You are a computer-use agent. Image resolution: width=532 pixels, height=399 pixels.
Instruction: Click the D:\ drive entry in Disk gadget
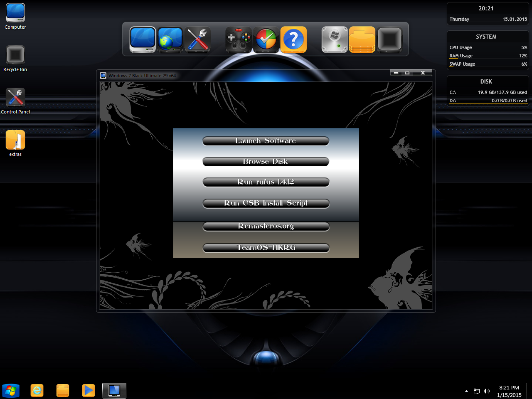(x=488, y=101)
